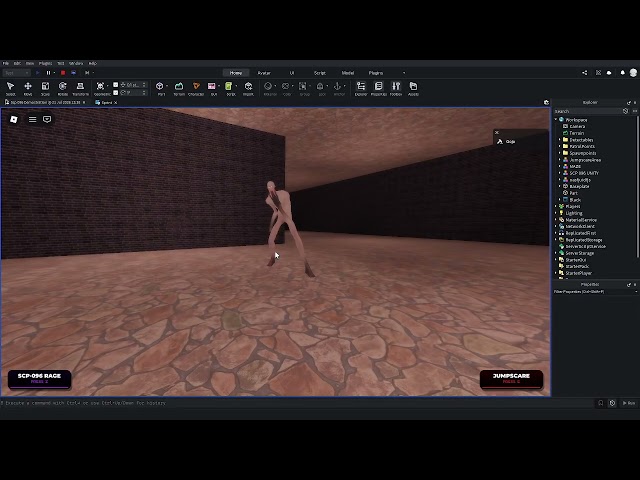Image resolution: width=640 pixels, height=480 pixels.
Task: Select the Select tool in toolbar
Action: coord(11,89)
